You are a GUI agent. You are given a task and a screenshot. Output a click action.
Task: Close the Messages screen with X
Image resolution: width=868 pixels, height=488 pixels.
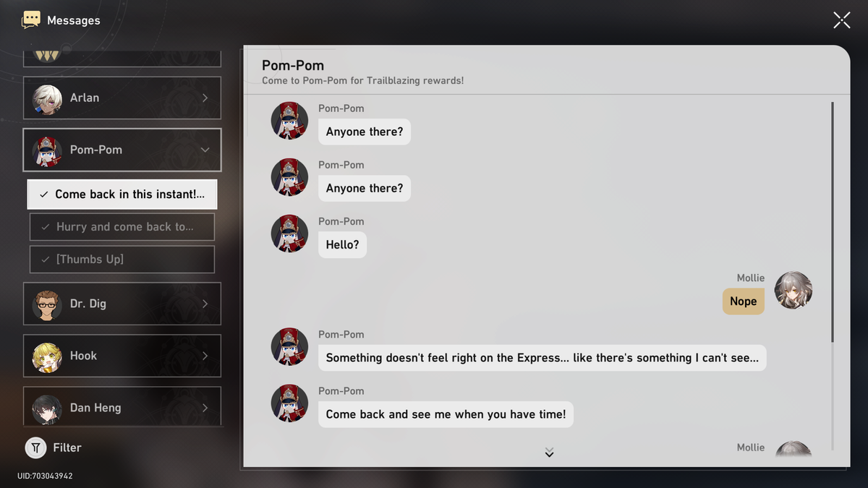841,20
